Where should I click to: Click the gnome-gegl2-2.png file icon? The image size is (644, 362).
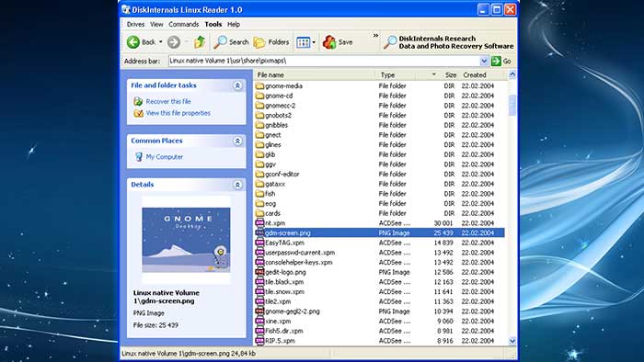[x=259, y=311]
